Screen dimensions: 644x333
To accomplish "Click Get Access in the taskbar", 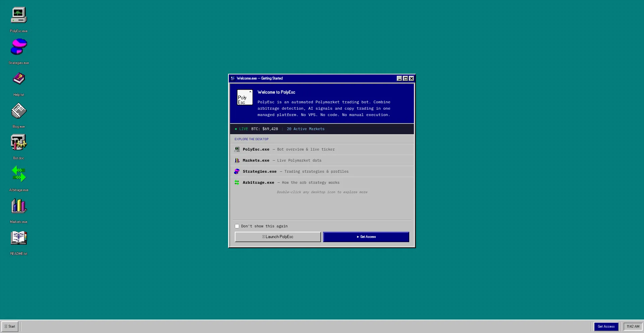I will point(606,327).
